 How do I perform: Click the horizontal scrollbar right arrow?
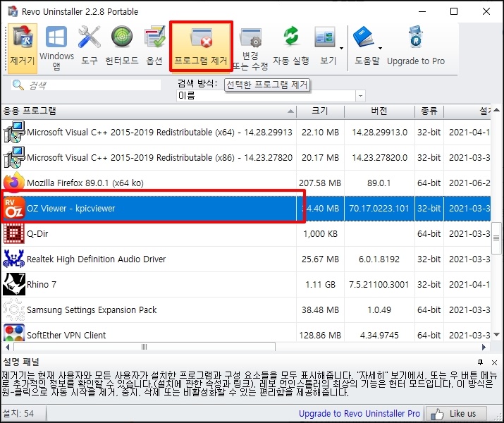(x=484, y=347)
